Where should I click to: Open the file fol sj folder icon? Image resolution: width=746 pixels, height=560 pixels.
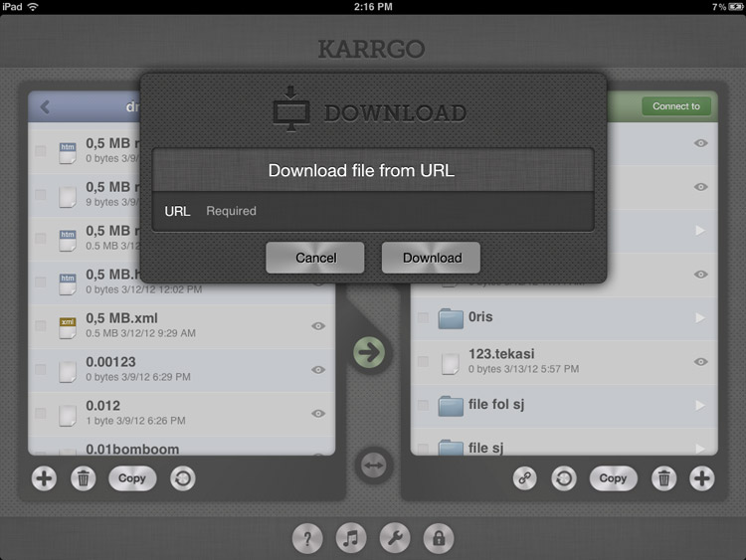pos(451,406)
